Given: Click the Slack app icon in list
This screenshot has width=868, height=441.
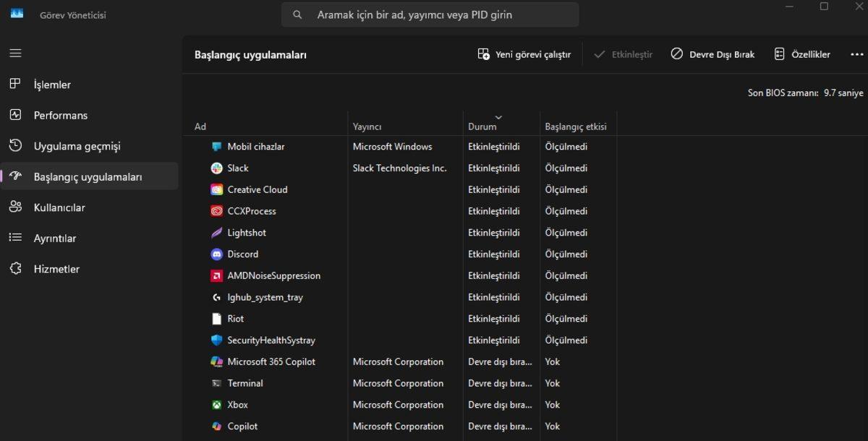Looking at the screenshot, I should 216,168.
